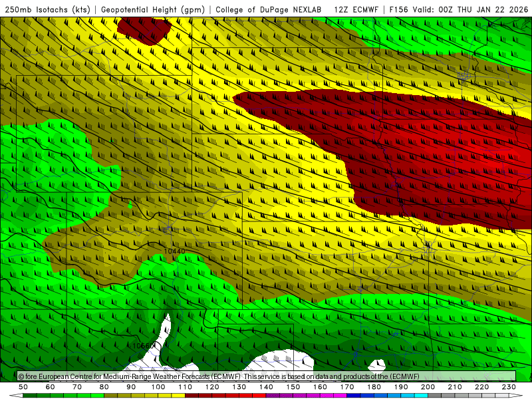Pick the darkest green swatch under 50

pos(30,396)
